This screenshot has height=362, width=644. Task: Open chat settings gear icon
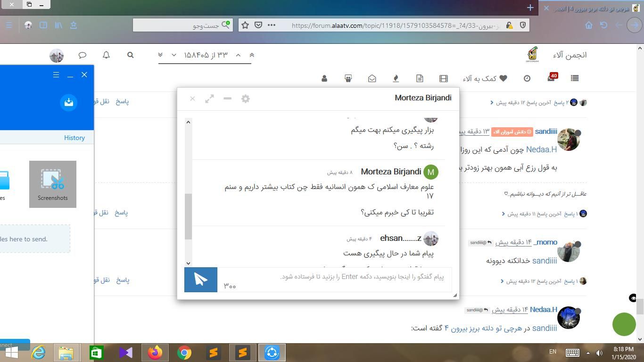click(245, 99)
